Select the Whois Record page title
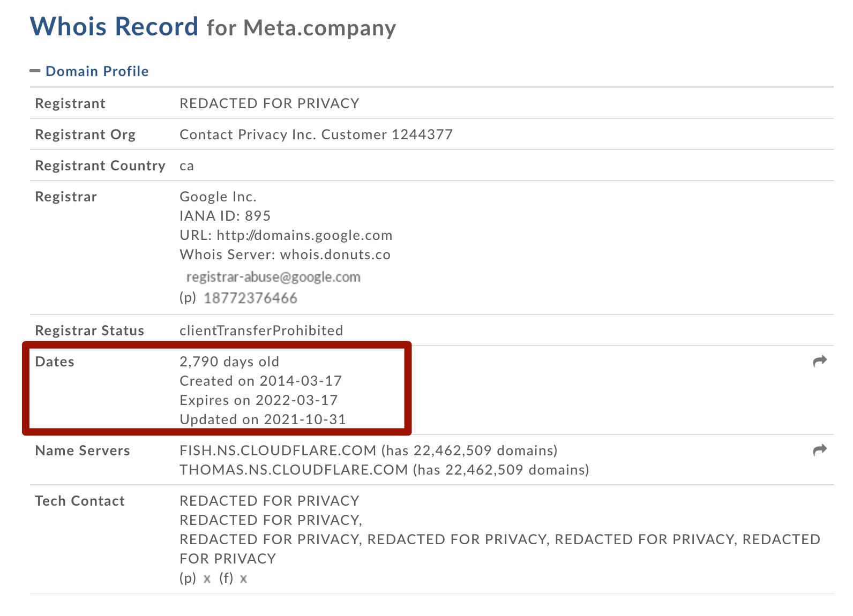The width and height of the screenshot is (853, 616). click(x=114, y=26)
